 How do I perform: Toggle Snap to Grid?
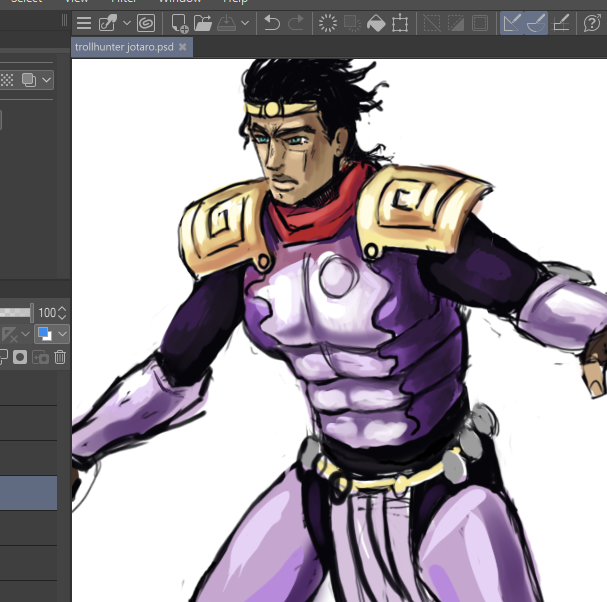tap(561, 23)
